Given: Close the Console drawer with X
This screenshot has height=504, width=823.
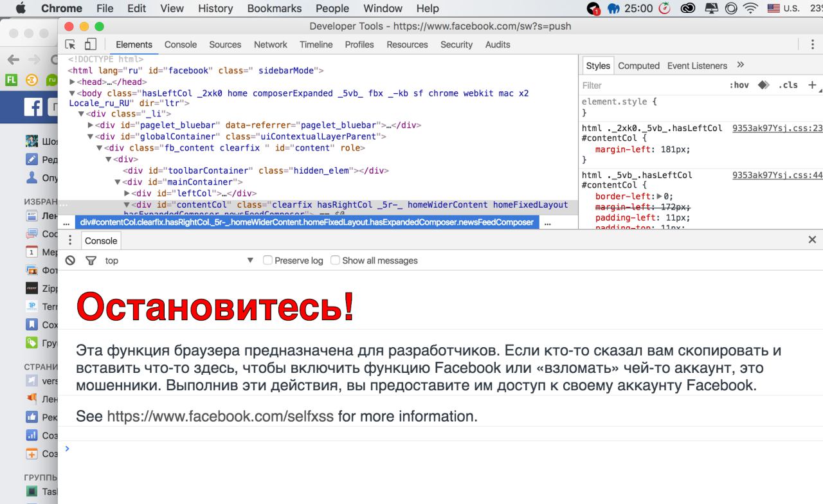Looking at the screenshot, I should (x=811, y=240).
